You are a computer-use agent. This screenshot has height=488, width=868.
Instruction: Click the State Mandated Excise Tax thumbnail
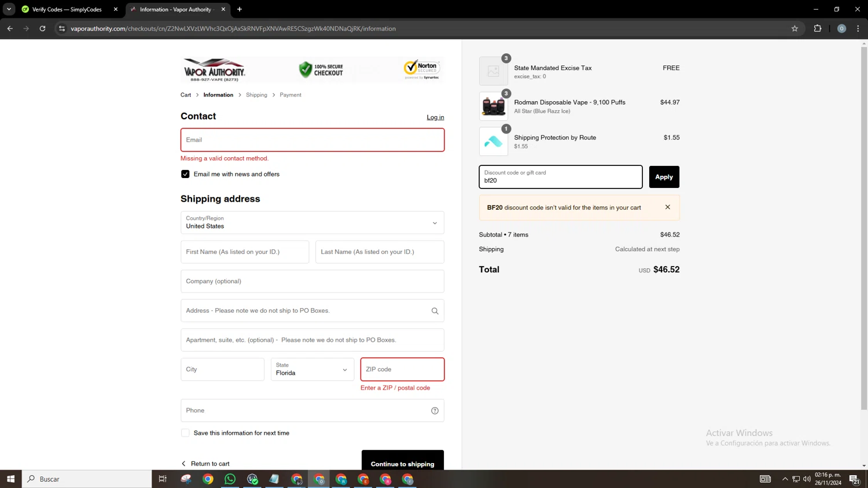pyautogui.click(x=494, y=71)
